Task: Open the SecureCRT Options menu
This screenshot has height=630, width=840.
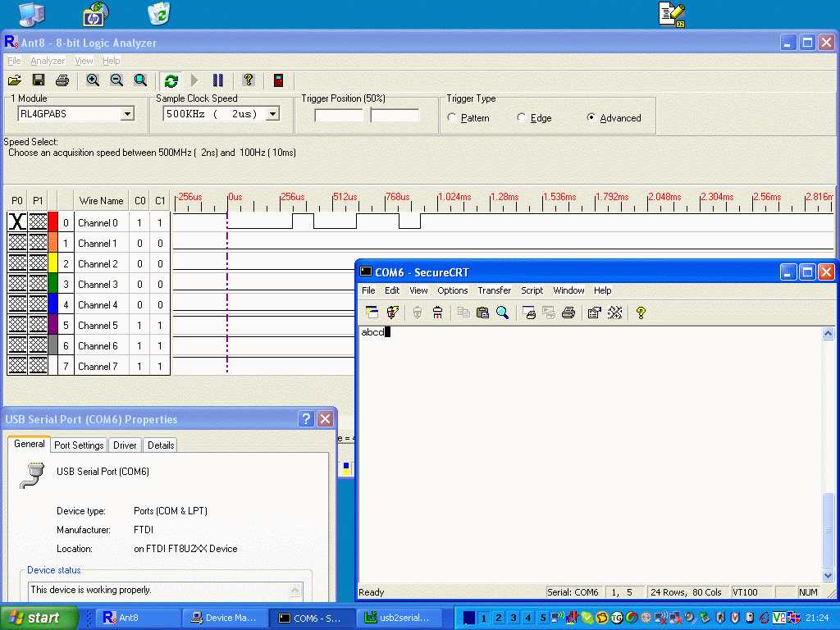Action: tap(452, 290)
